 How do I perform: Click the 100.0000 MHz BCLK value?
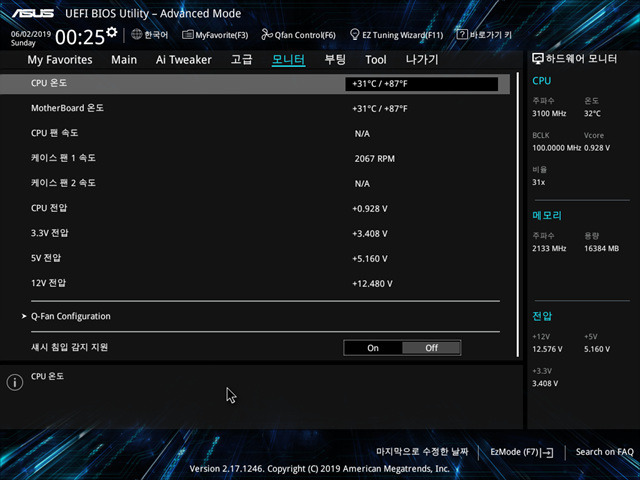pos(556,148)
